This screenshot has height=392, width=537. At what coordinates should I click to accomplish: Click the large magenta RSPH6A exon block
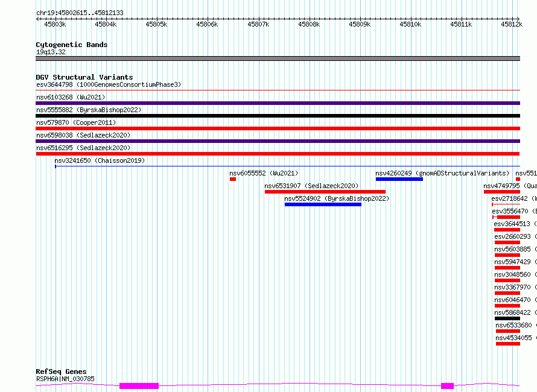pyautogui.click(x=139, y=386)
